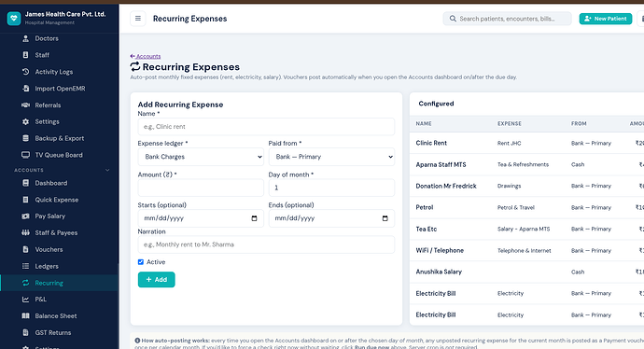Click the Day of month field
Image resolution: width=644 pixels, height=349 pixels.
click(x=331, y=188)
